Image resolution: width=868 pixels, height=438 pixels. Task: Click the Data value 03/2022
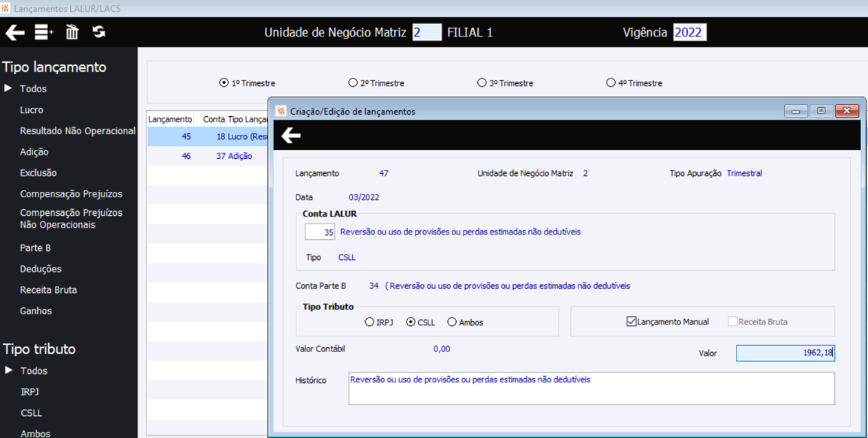coord(364,197)
